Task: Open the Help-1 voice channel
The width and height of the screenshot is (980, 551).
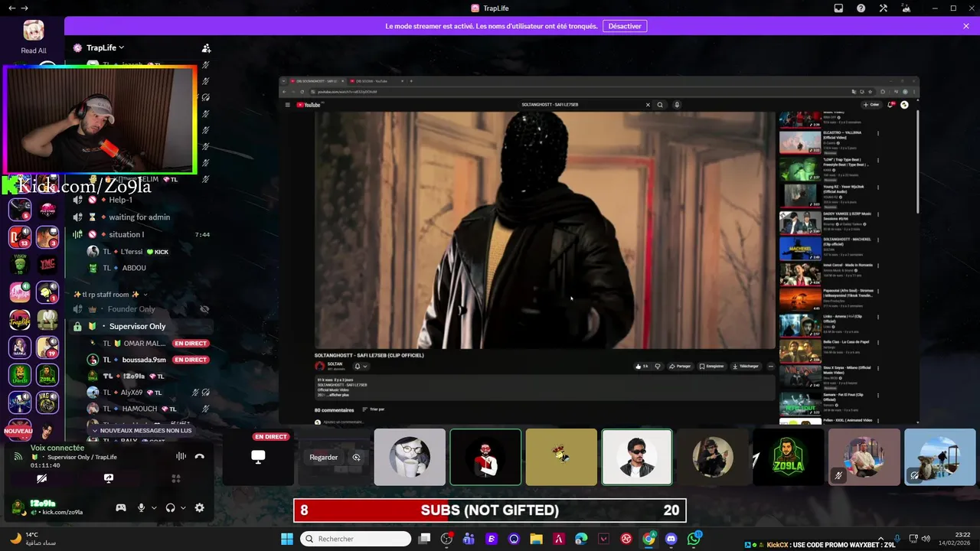Action: tap(120, 200)
